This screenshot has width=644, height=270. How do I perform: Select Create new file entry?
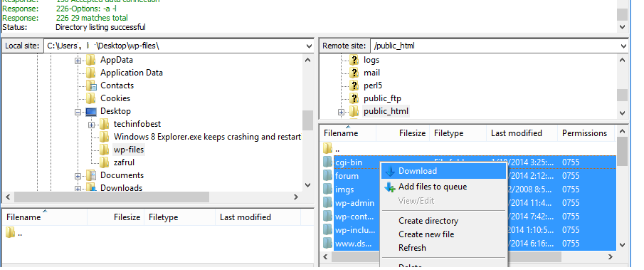[426, 234]
